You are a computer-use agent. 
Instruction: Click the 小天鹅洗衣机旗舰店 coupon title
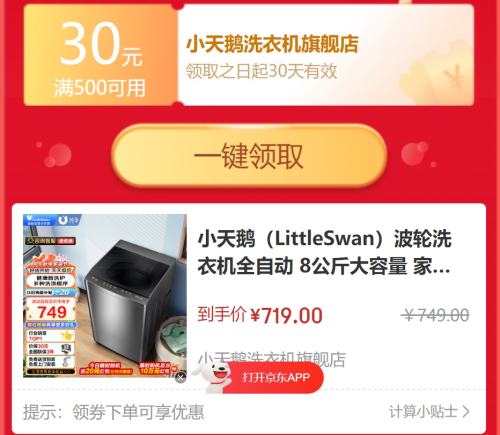tap(272, 44)
